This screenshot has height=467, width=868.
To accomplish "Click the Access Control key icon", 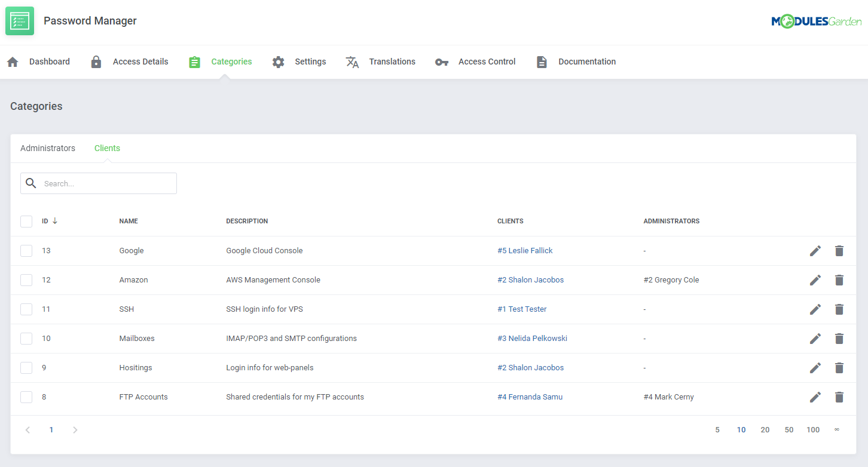I will (442, 62).
